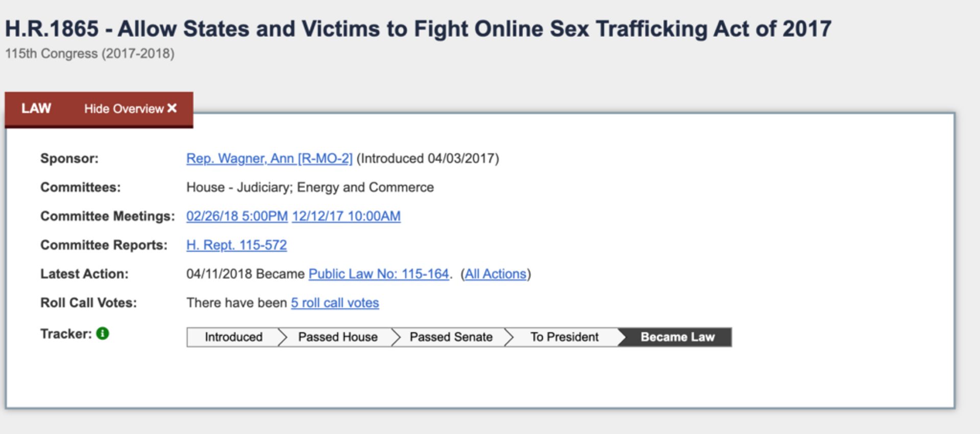Select the red LAW tab label

[x=36, y=109]
